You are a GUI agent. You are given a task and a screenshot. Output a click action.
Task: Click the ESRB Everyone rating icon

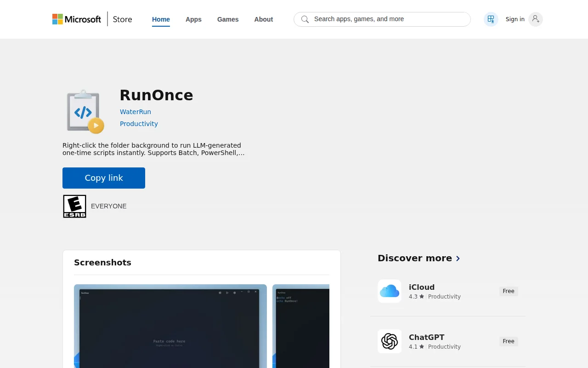click(x=74, y=206)
